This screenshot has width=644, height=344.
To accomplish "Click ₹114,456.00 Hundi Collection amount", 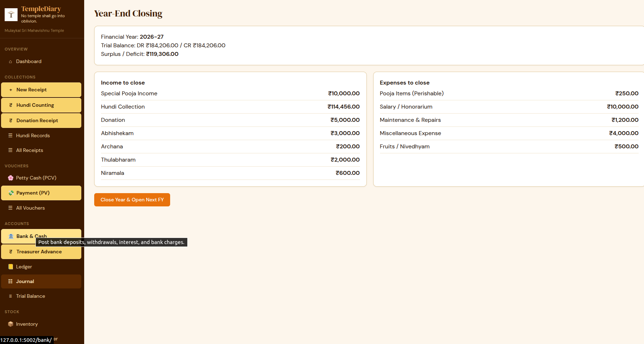I will (343, 107).
